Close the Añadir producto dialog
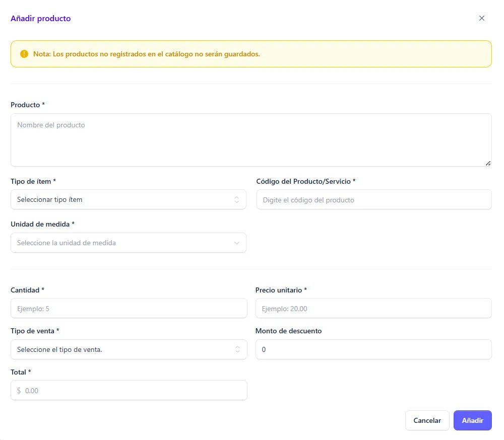 tap(481, 18)
